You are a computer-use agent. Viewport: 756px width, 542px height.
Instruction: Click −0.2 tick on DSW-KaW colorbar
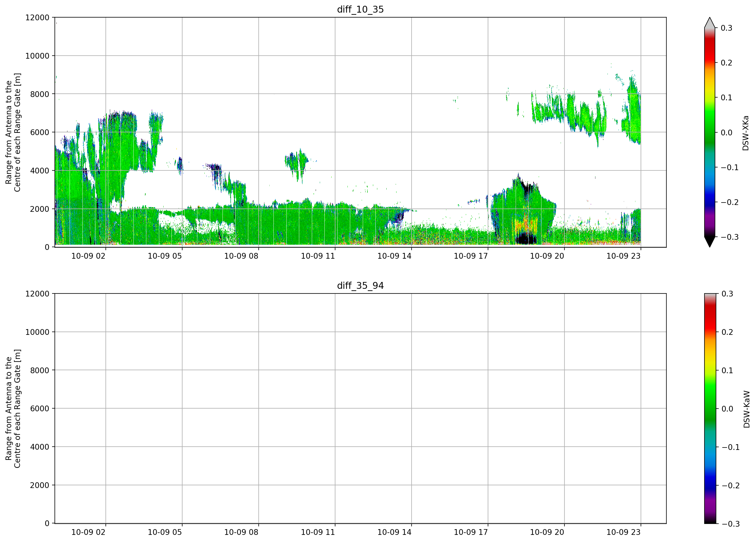(x=730, y=485)
